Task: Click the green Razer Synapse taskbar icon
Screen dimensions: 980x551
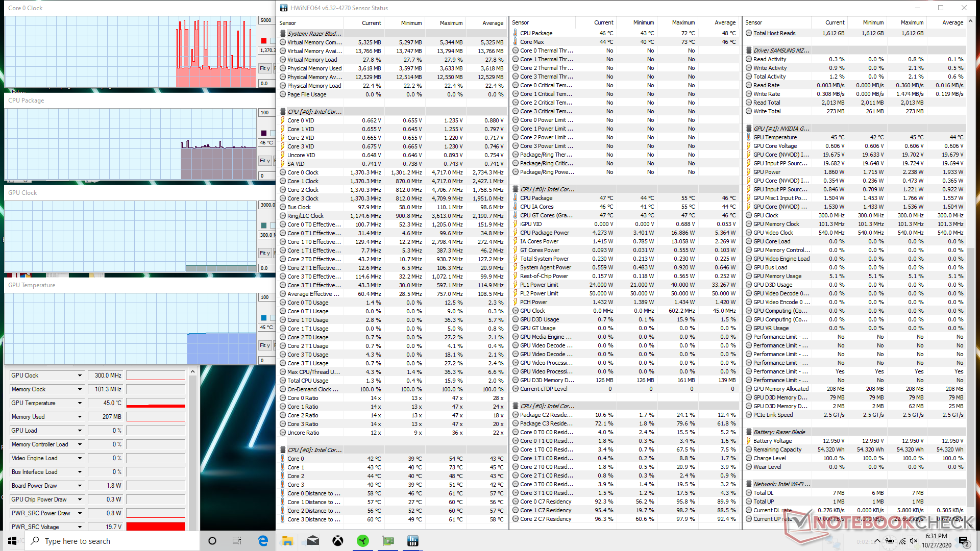Action: tap(363, 541)
